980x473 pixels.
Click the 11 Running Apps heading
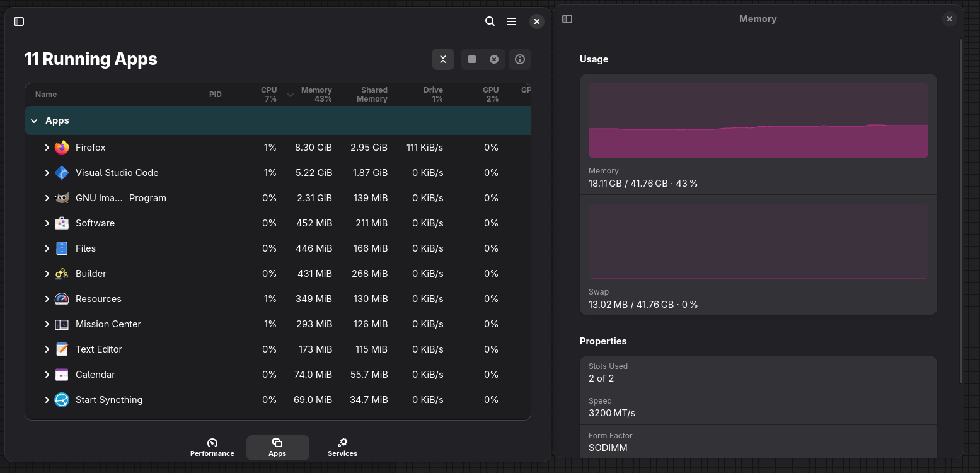coord(91,59)
